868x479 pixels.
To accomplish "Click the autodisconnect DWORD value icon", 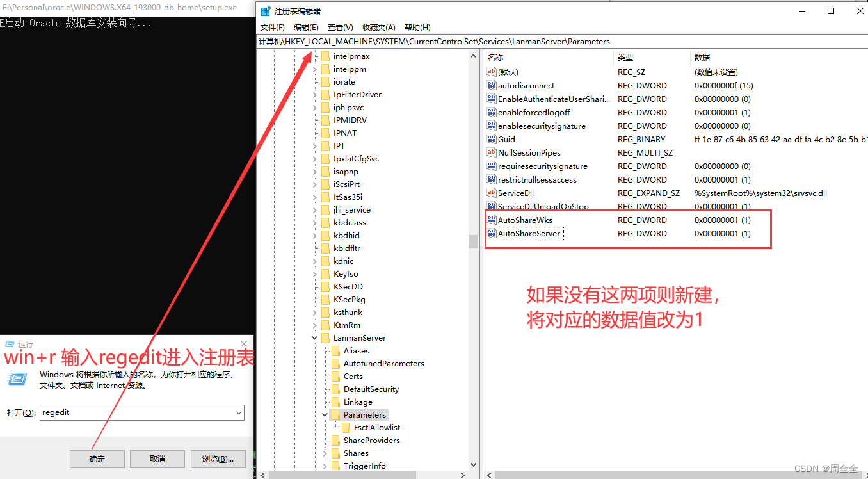I will pos(492,86).
